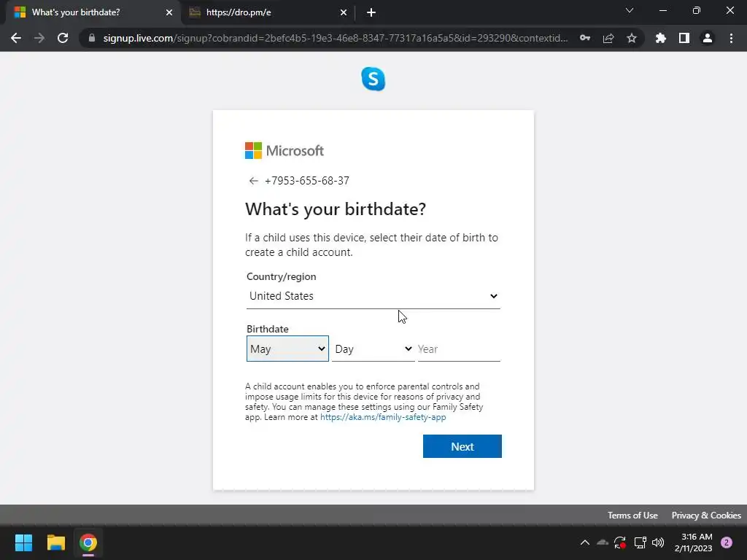Click the Chrome taskbar icon
Viewport: 747px width, 560px height.
(x=88, y=542)
